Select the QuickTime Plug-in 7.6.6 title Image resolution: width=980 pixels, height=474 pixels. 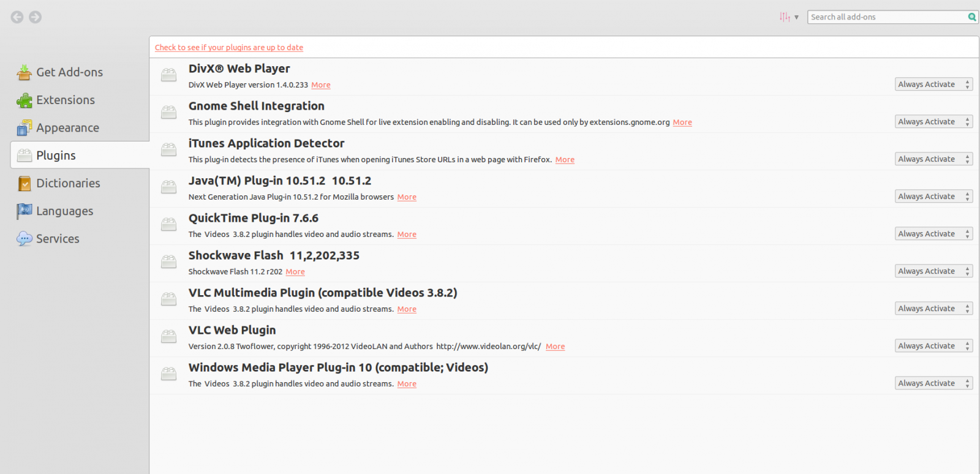254,218
